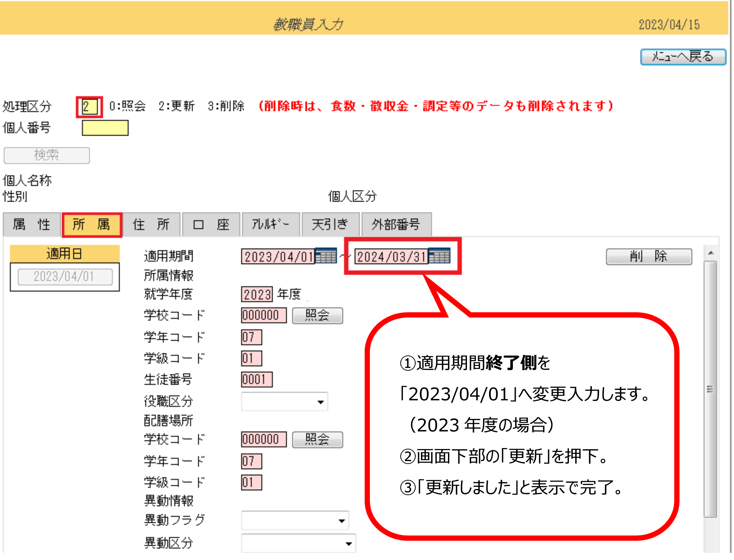Switch to 所属 tab
The width and height of the screenshot is (734, 560).
pyautogui.click(x=92, y=224)
